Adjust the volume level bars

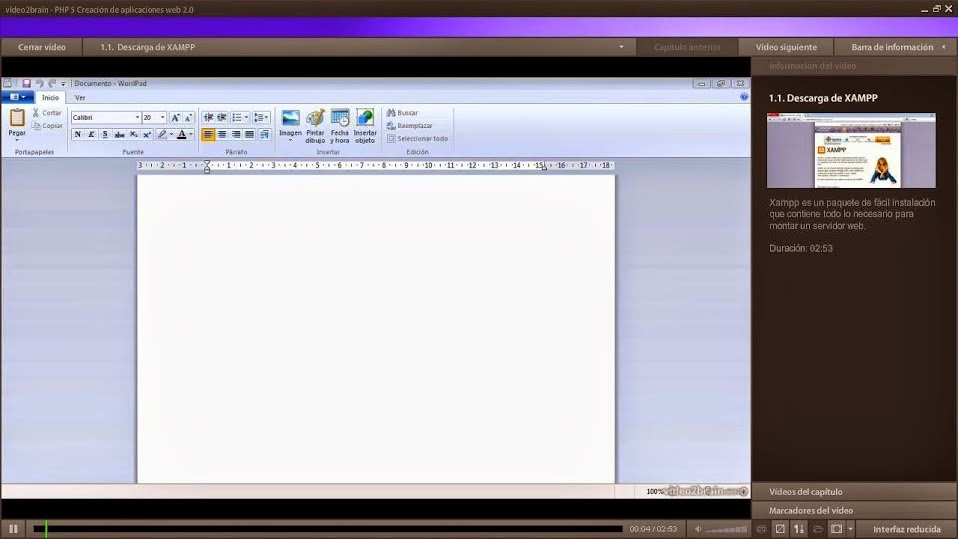click(726, 529)
